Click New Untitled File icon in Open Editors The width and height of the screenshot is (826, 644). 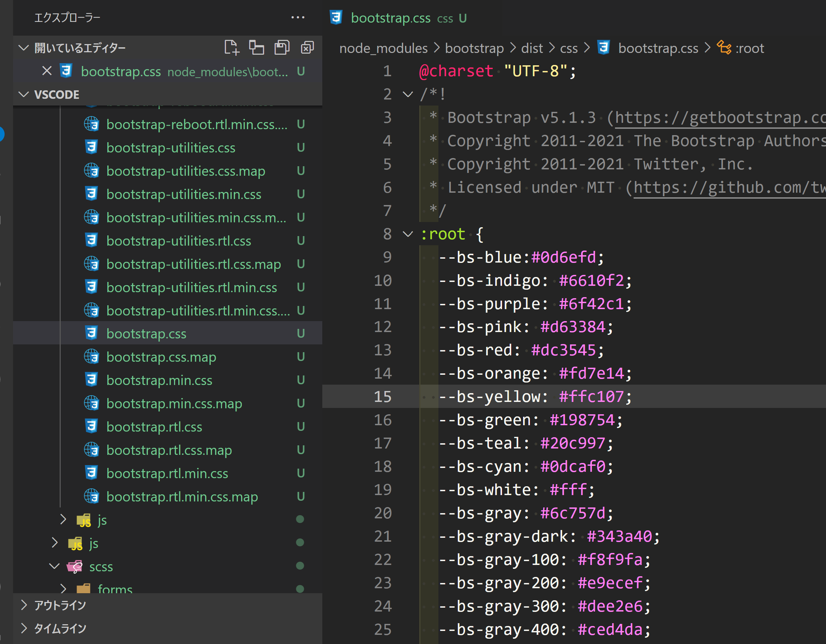coord(232,48)
